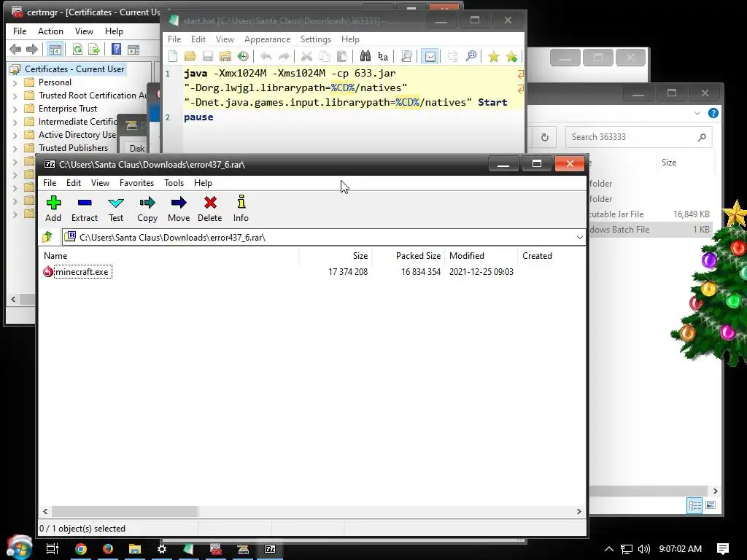The width and height of the screenshot is (747, 560).
Task: Click the Task View taskbar icon
Action: [x=53, y=549]
